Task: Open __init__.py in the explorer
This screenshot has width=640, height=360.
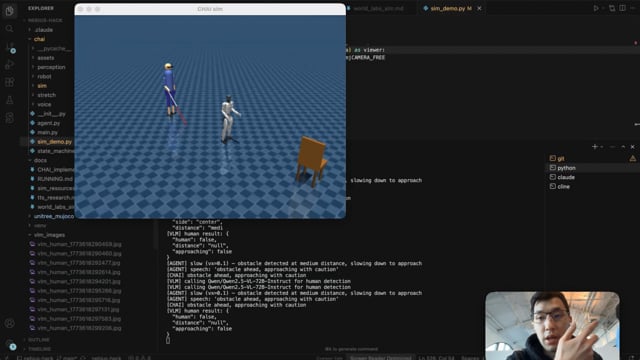Action: pos(51,114)
